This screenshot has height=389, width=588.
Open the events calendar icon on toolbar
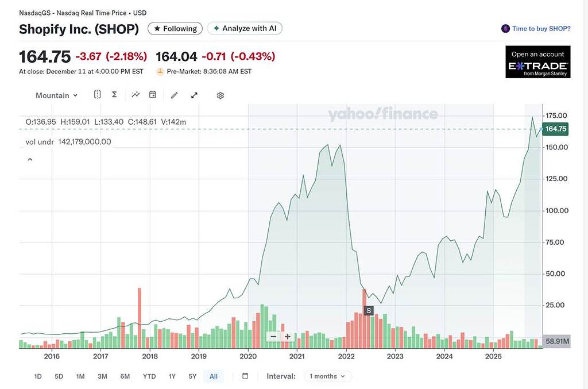pos(153,95)
